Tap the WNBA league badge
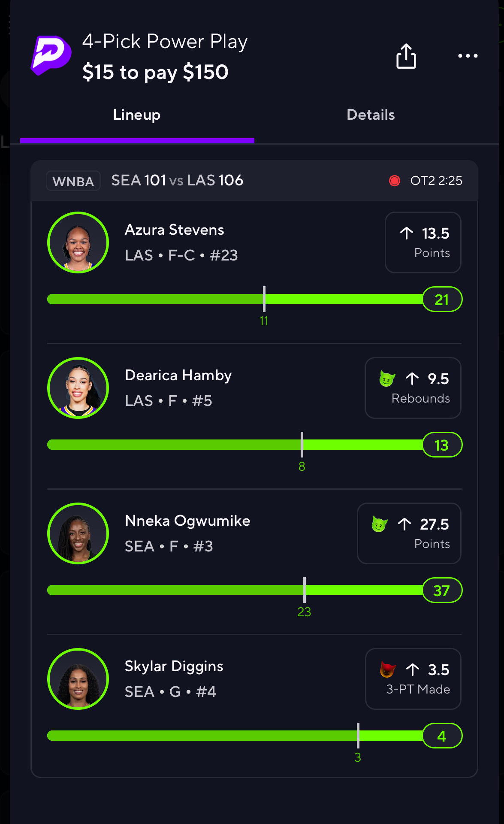Image resolution: width=504 pixels, height=824 pixels. pos(73,181)
